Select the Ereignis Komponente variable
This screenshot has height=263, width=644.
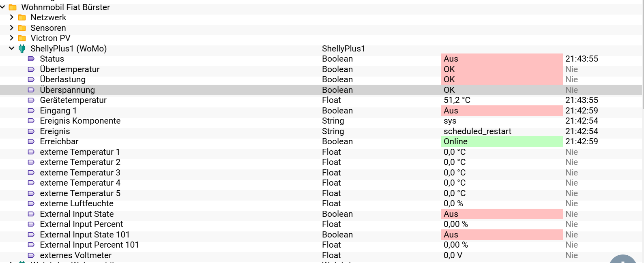(80, 121)
